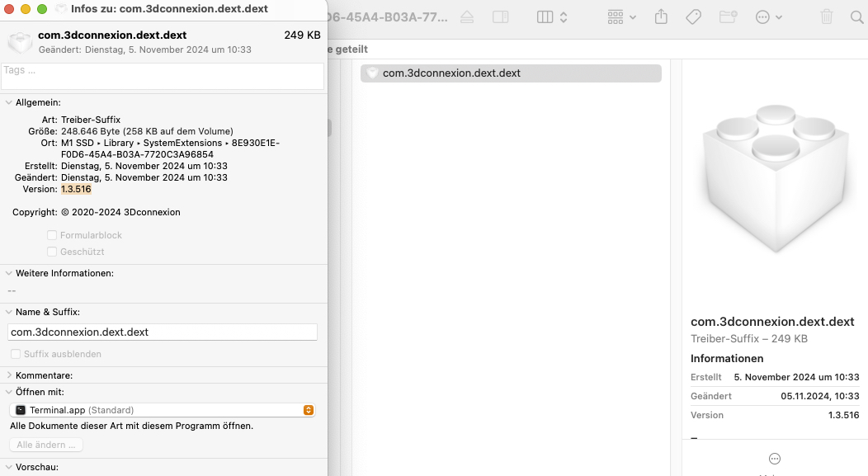
Task: Click the new folder icon in toolbar
Action: [x=728, y=17]
